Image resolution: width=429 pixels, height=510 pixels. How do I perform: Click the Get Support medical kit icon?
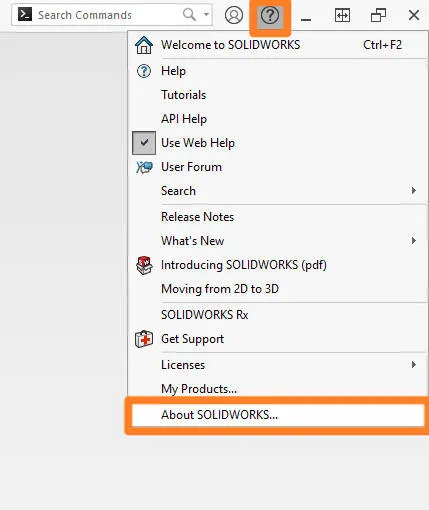pyautogui.click(x=144, y=339)
